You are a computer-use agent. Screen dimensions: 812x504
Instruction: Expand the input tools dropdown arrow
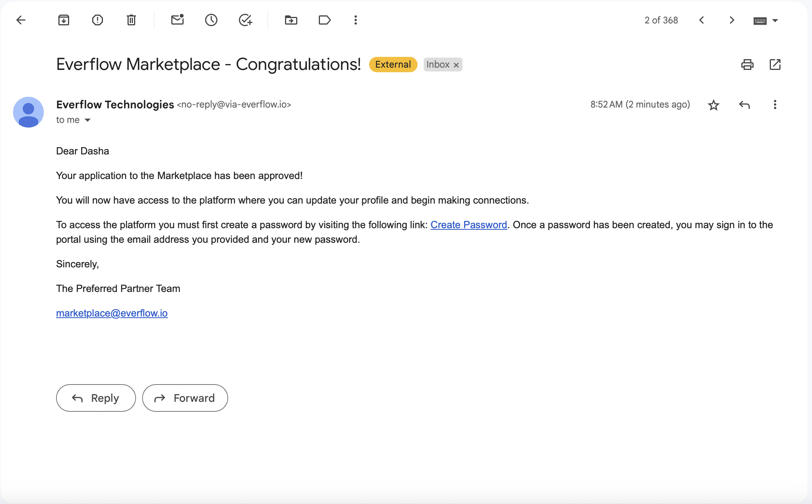pos(775,20)
